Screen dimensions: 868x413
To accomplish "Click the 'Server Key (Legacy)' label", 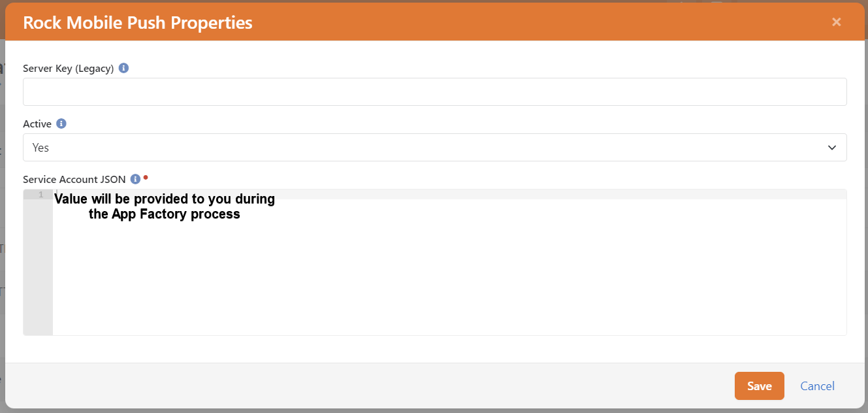I will [x=69, y=68].
